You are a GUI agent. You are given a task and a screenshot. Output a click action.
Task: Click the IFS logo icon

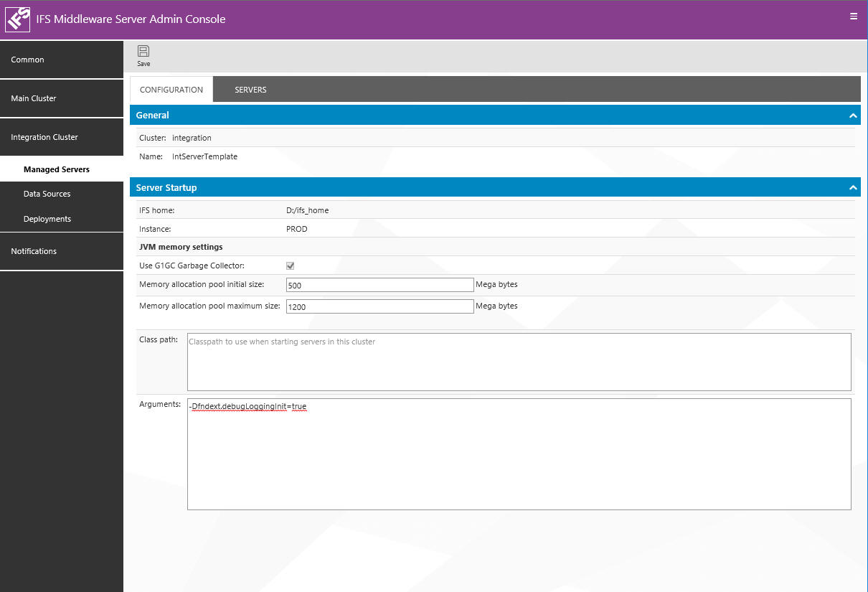pyautogui.click(x=17, y=19)
